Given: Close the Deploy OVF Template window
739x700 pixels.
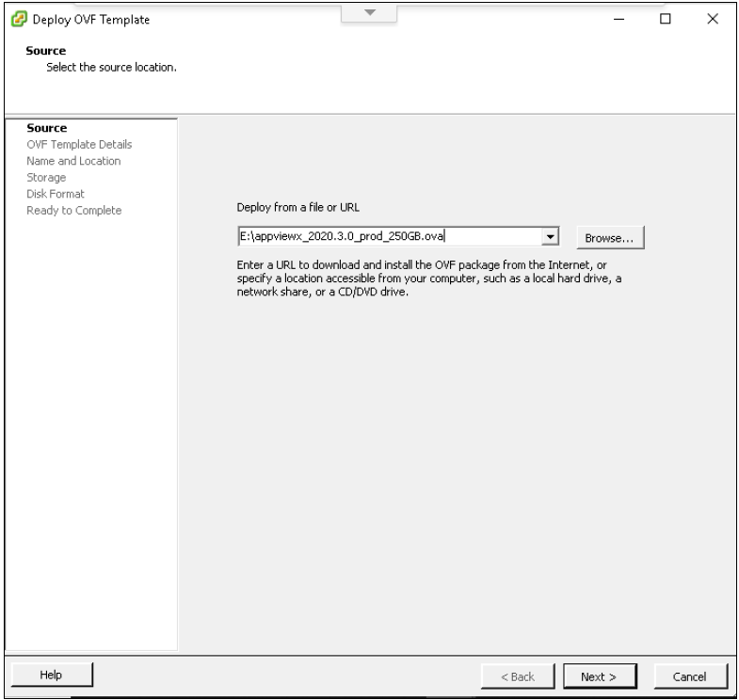Looking at the screenshot, I should [713, 19].
